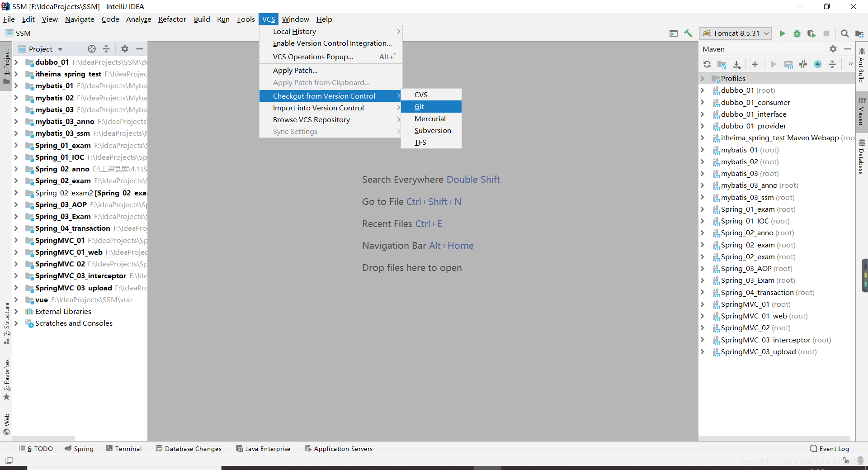
Task: Select CVS in the checkout submenu
Action: [431, 95]
